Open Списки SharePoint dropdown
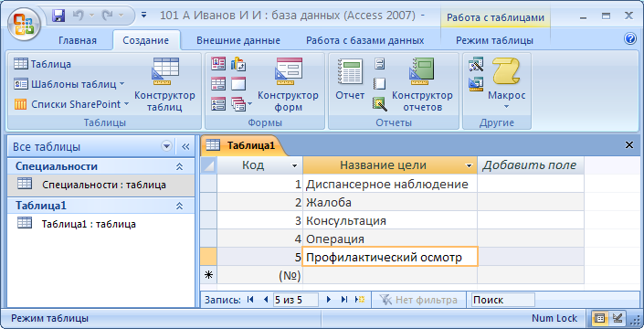Viewport: 644px width, 329px height. pyautogui.click(x=72, y=104)
